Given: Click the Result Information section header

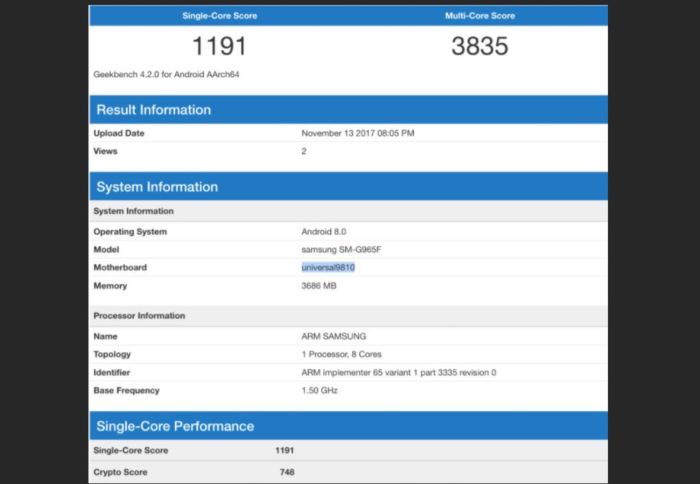Looking at the screenshot, I should point(348,110).
